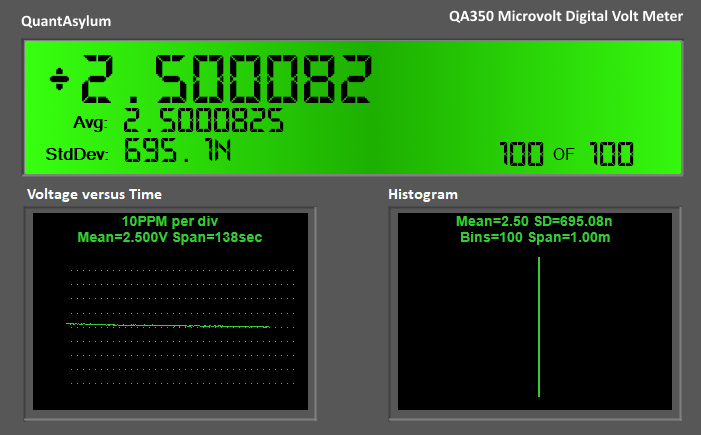Click the Mean=2.50 SD=695.08n text

point(539,221)
